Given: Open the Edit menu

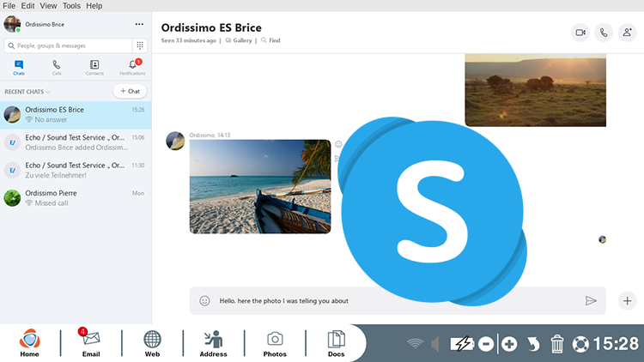Looking at the screenshot, I should [28, 6].
